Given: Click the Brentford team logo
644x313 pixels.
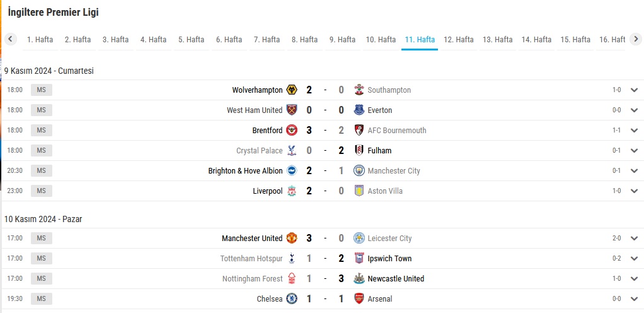Looking at the screenshot, I should point(292,130).
